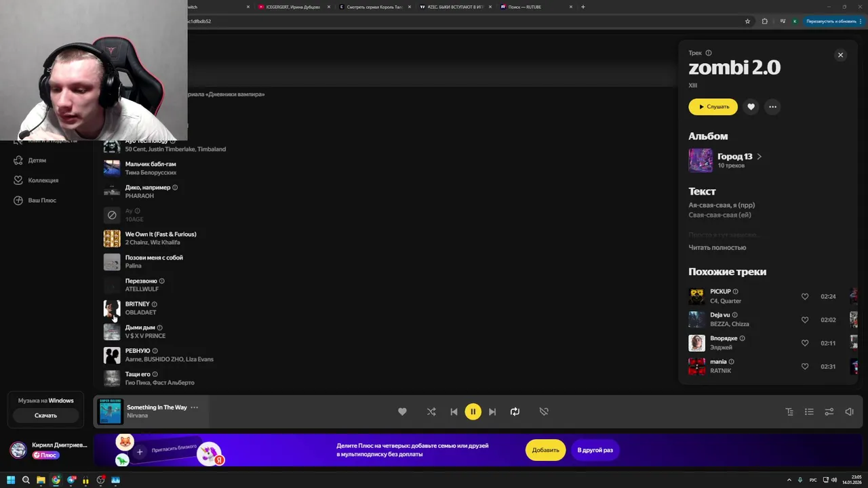Play PICKUP by C4, Quarter

click(x=696, y=296)
